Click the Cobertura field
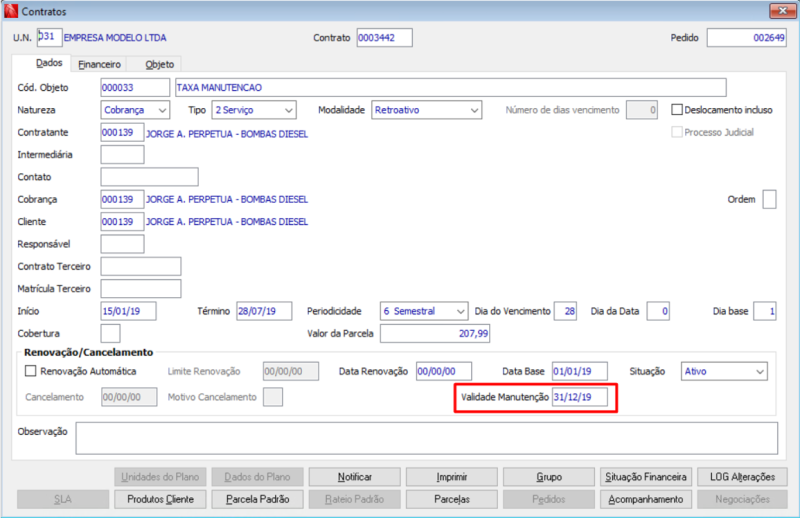The image size is (800, 518). (111, 333)
